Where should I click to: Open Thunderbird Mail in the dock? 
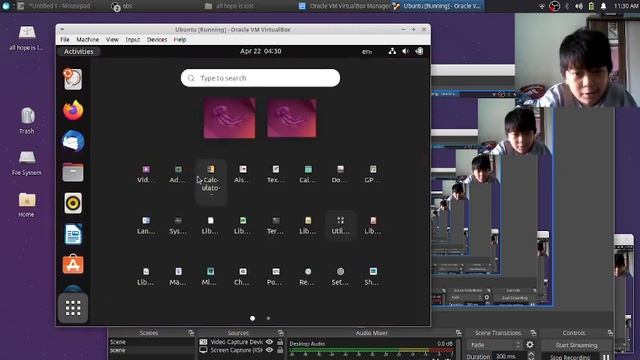[73, 141]
